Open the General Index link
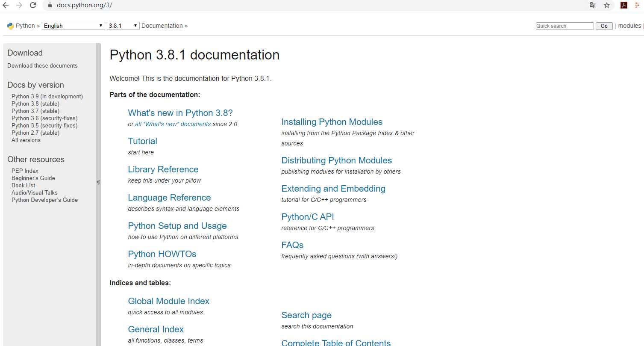 pyautogui.click(x=156, y=329)
